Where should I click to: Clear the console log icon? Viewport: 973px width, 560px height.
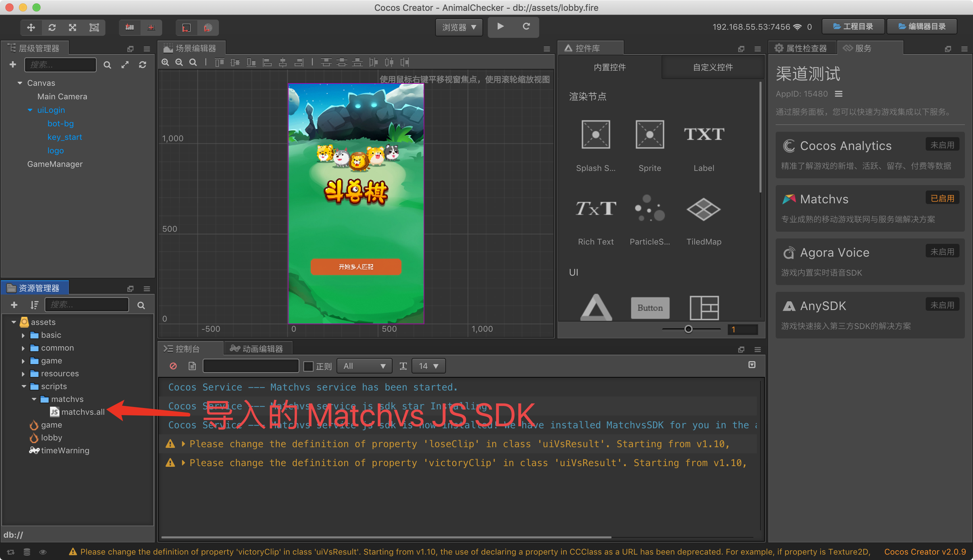tap(173, 366)
